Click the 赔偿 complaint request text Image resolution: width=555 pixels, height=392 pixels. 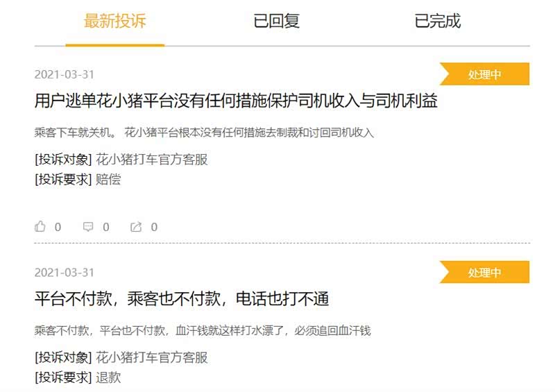[108, 179]
